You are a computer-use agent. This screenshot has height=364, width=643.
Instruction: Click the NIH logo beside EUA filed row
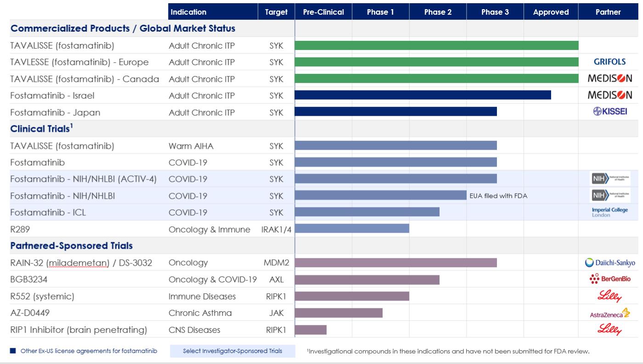click(610, 196)
